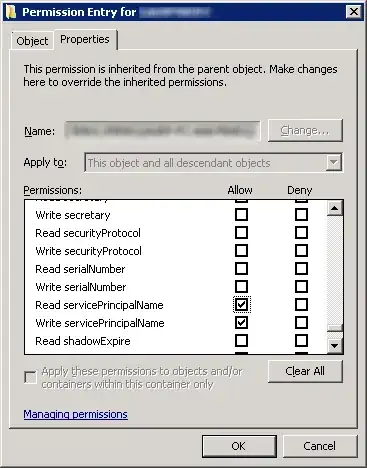Click the permissions list scroll down arrow
Image resolution: width=367 pixels, height=468 pixels.
tap(334, 345)
